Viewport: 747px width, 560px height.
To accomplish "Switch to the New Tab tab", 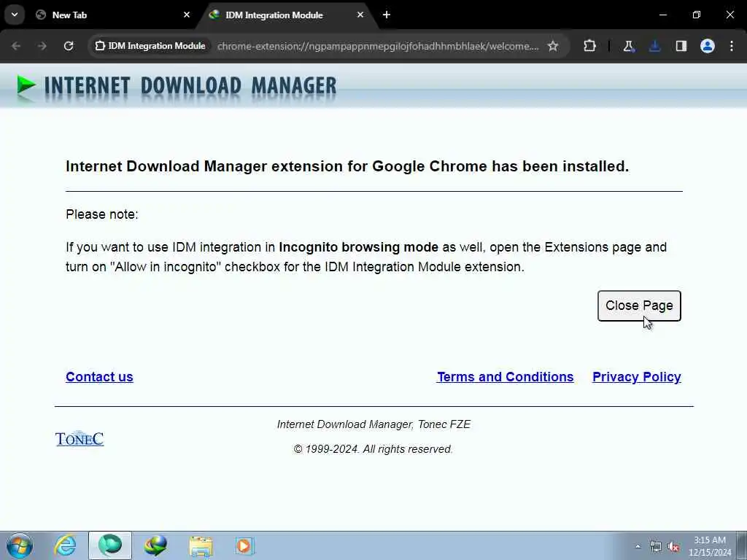I will [x=113, y=15].
